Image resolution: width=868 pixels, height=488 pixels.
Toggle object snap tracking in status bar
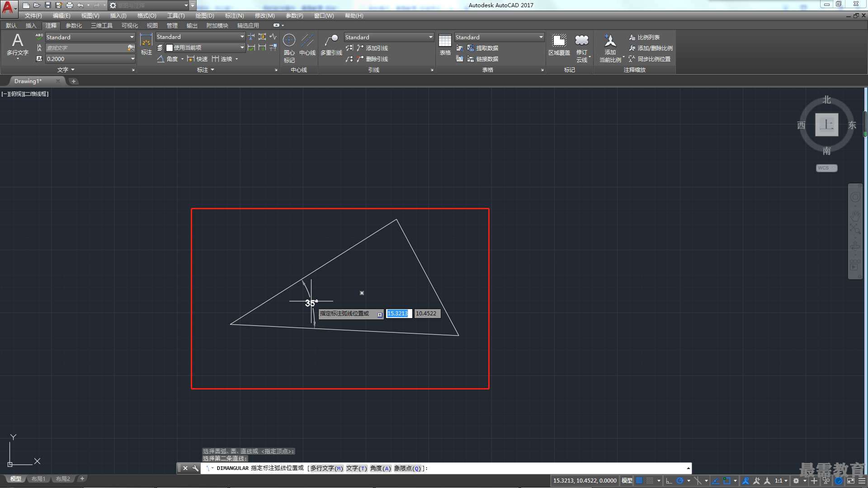coord(716,481)
